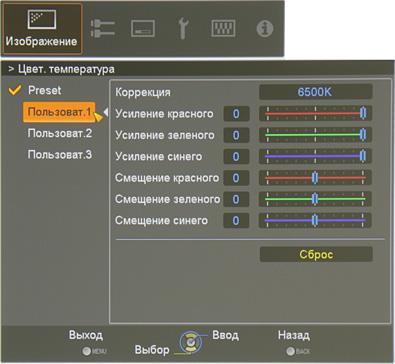Click the Выбор select label
The height and width of the screenshot is (364, 395).
pos(152,350)
